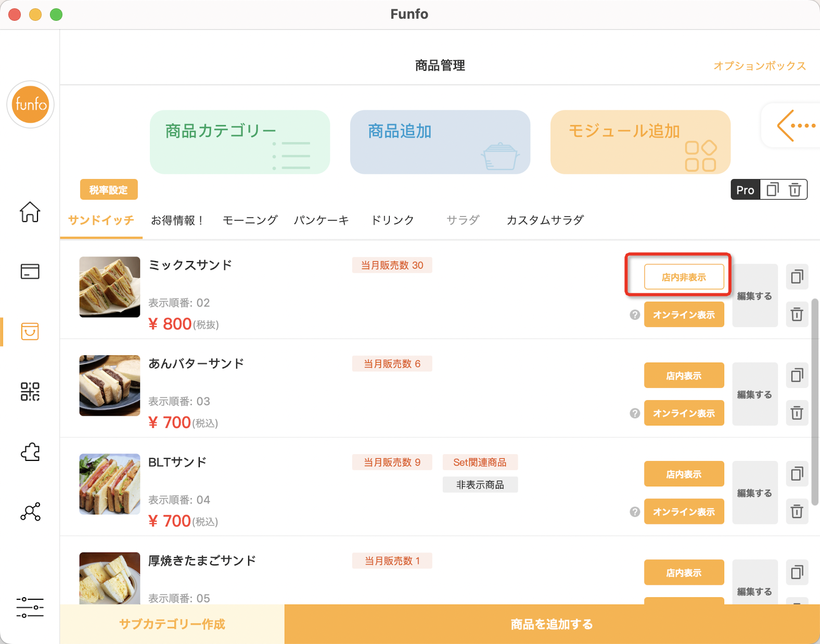820x644 pixels.
Task: Duplicate the BLTサンド product
Action: coord(797,473)
